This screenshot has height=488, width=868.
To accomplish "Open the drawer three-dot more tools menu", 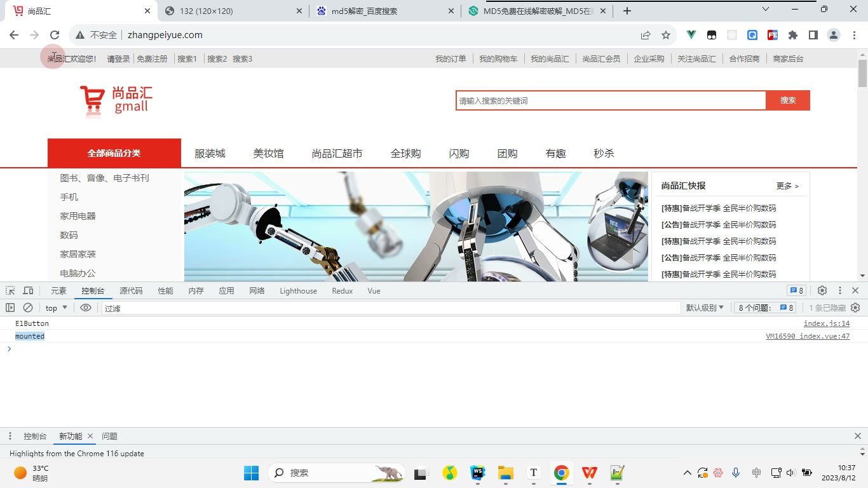I will coord(10,436).
